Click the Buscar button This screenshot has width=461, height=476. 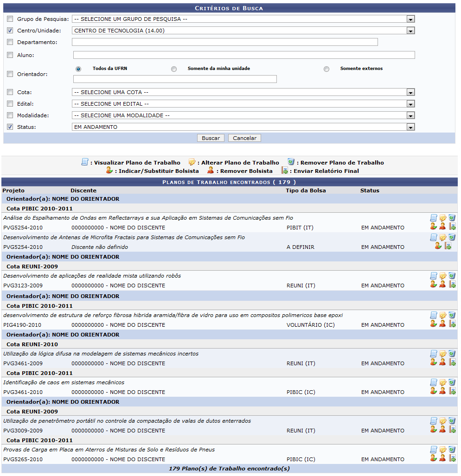(x=211, y=138)
